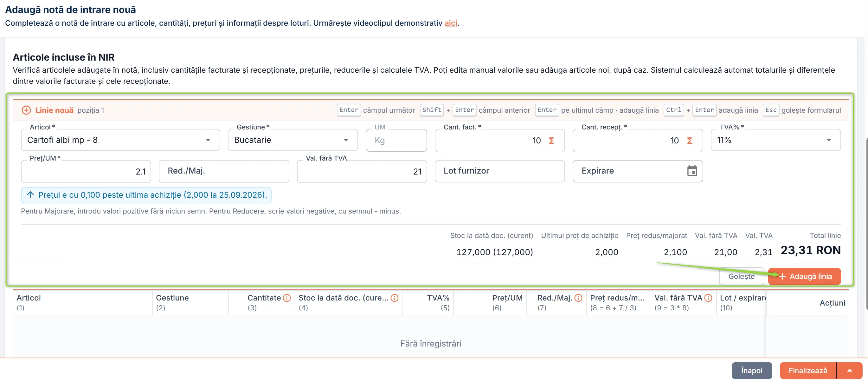Image resolution: width=868 pixels, height=383 pixels.
Task: Expand the Finalizează split-button arrow
Action: coord(850,371)
